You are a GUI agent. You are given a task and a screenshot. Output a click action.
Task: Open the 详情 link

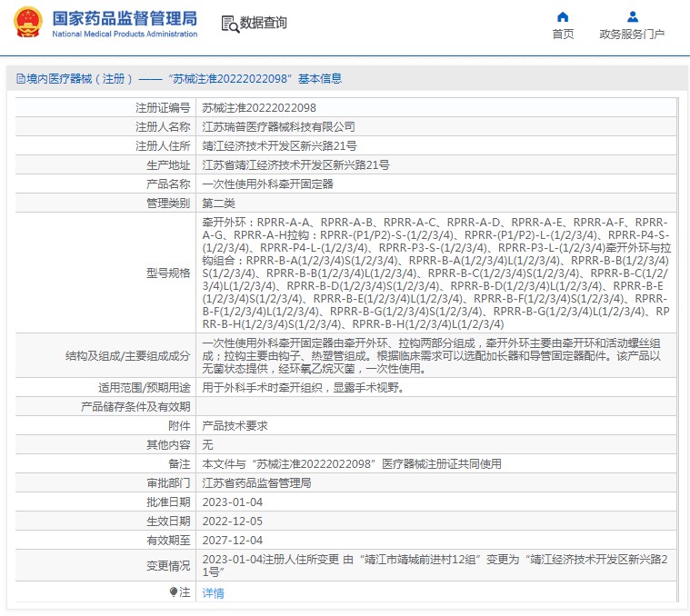(x=213, y=593)
